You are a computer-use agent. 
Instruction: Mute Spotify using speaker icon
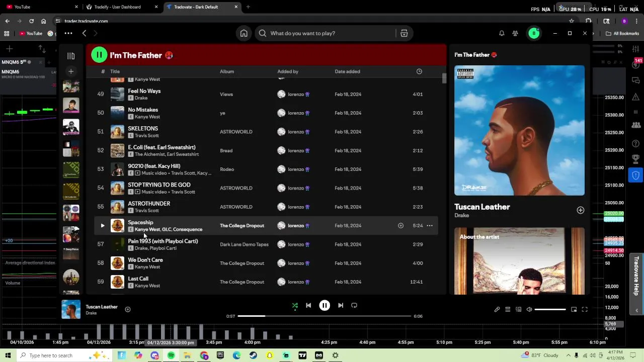pyautogui.click(x=529, y=310)
